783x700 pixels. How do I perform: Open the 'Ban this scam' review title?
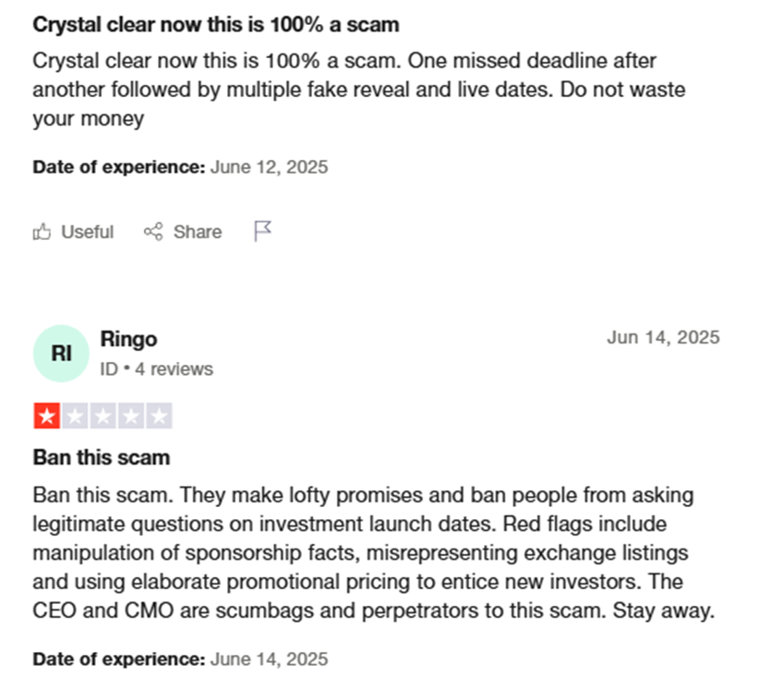point(102,458)
